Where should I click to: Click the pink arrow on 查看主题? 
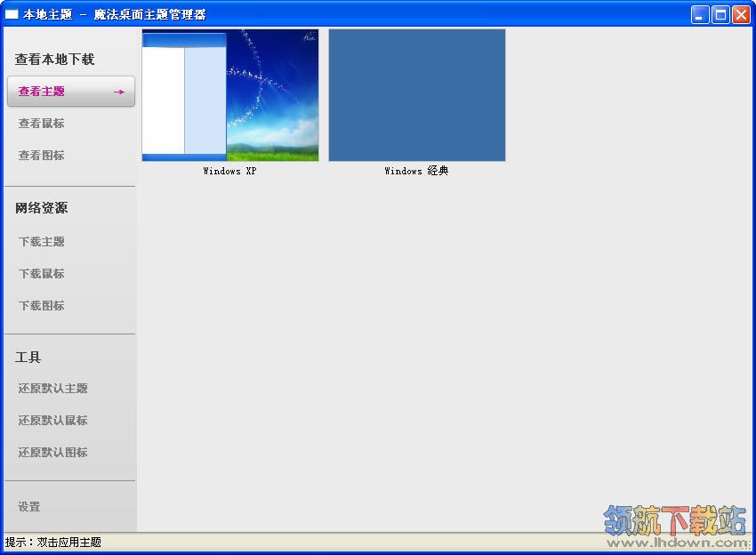pos(119,92)
